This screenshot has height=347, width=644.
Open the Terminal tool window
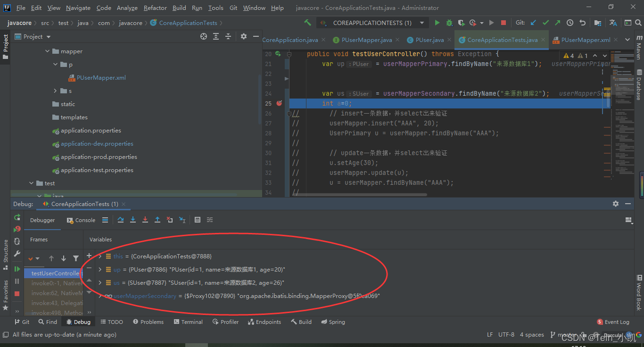pyautogui.click(x=188, y=322)
